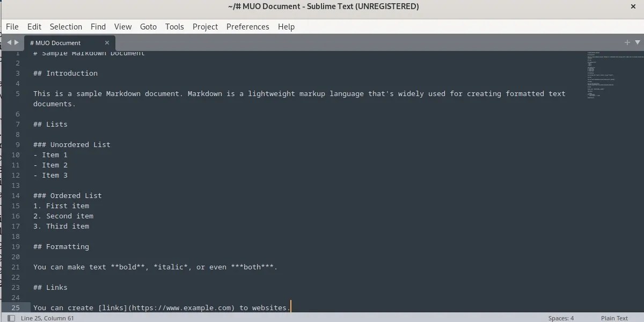644x322 pixels.
Task: Close the MUO Document tab
Action: [x=107, y=42]
